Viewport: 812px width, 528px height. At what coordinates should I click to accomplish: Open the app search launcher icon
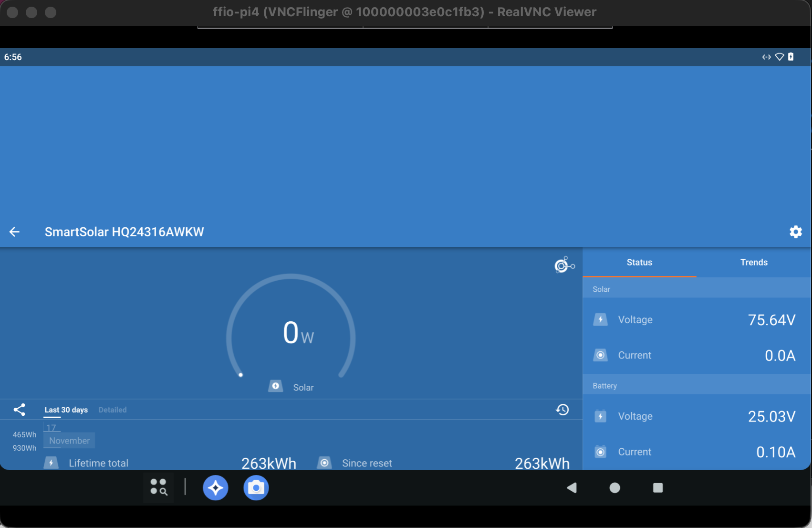point(159,487)
